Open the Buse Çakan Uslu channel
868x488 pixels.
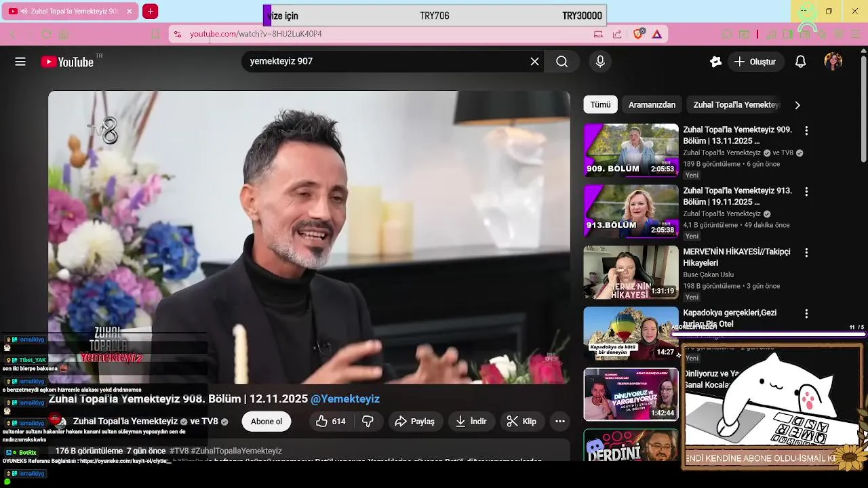708,275
